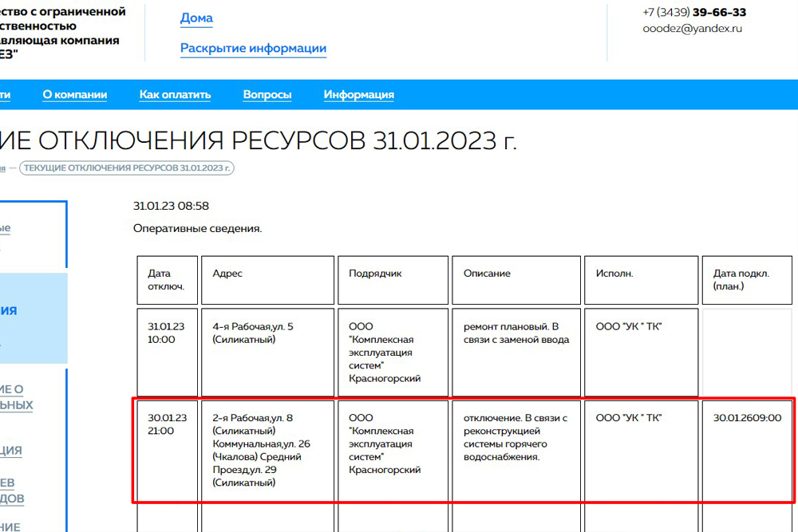The width and height of the screenshot is (798, 532).
Task: Click the Подрядчик column header
Action: pos(393,280)
